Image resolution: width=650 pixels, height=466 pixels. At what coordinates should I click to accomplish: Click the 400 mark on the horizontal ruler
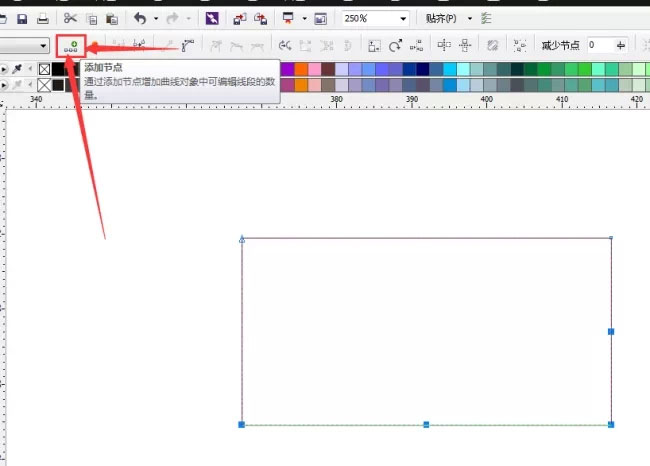(x=487, y=100)
